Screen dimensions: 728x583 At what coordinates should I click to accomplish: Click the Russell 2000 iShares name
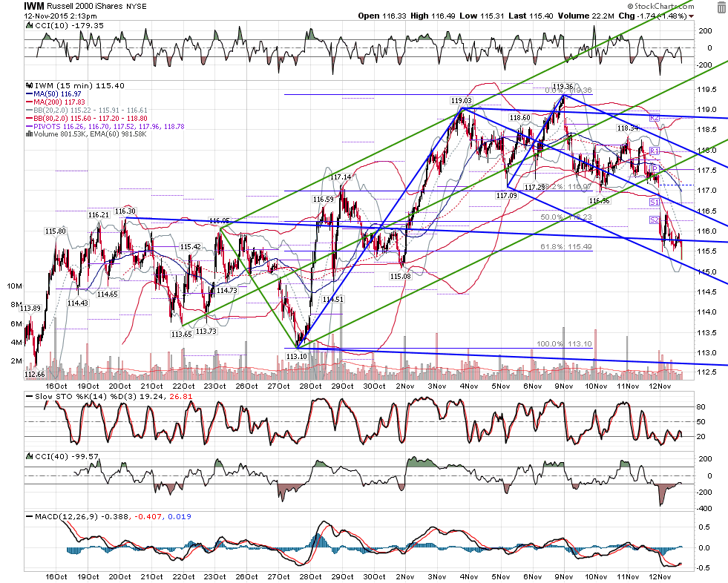pos(85,7)
